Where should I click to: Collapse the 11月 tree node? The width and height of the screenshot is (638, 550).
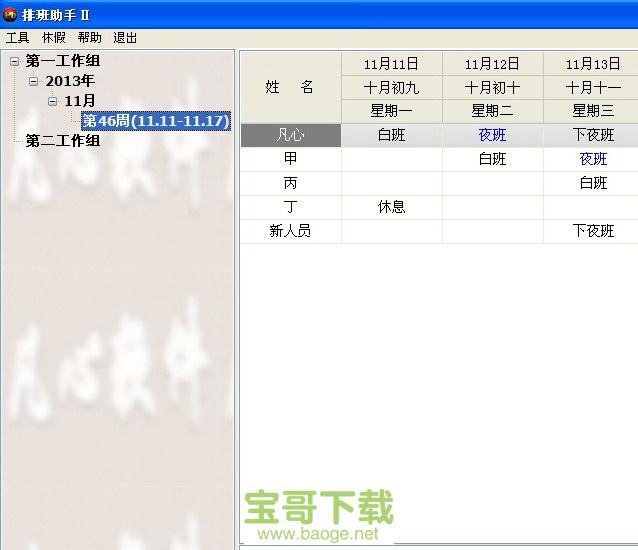pyautogui.click(x=52, y=101)
